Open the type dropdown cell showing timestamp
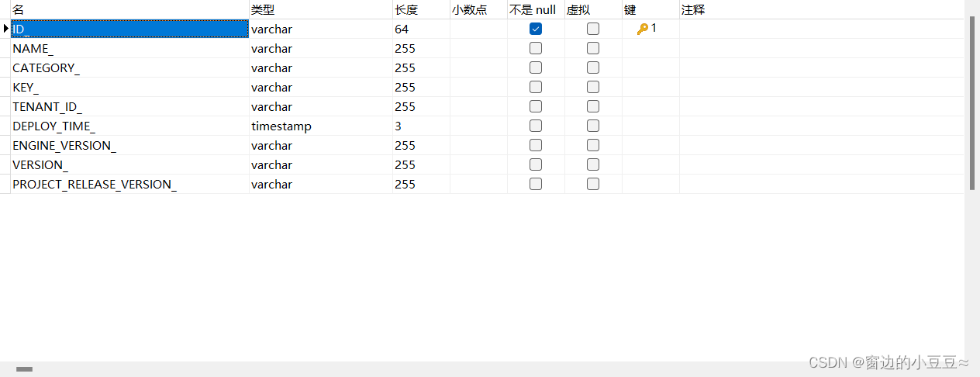Screen dimensions: 980x377 (320, 126)
